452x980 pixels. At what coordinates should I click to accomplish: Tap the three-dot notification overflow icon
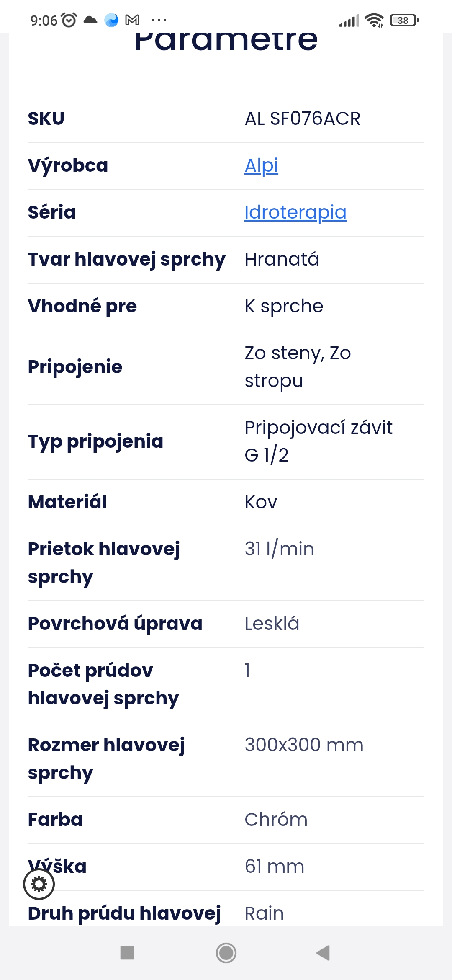159,20
